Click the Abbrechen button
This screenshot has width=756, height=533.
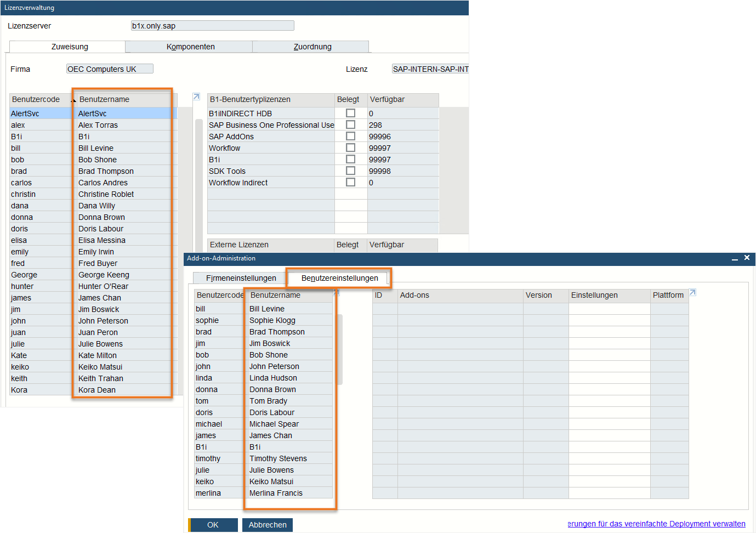[267, 525]
